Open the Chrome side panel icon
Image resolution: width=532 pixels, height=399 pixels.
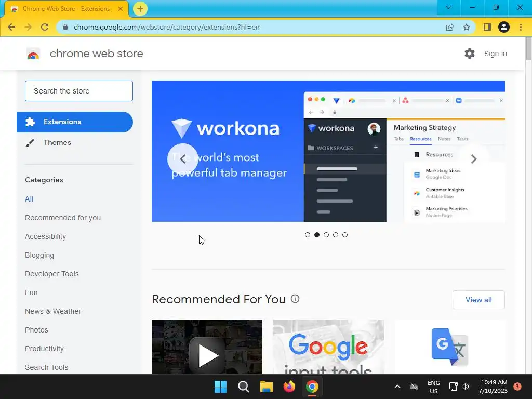pyautogui.click(x=487, y=27)
